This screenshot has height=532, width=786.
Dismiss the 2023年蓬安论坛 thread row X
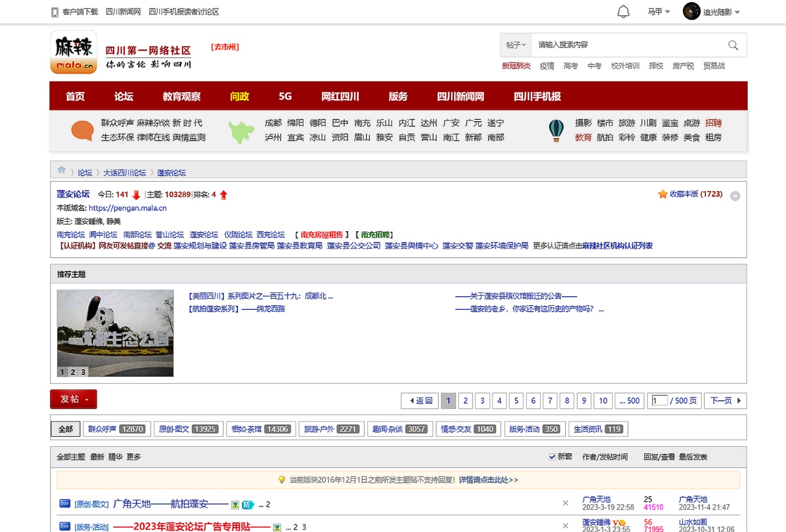point(565,526)
